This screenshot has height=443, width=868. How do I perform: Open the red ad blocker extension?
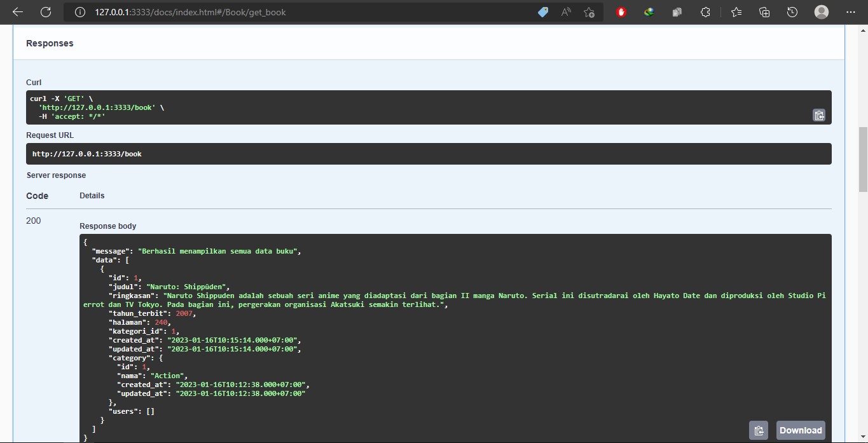click(621, 12)
